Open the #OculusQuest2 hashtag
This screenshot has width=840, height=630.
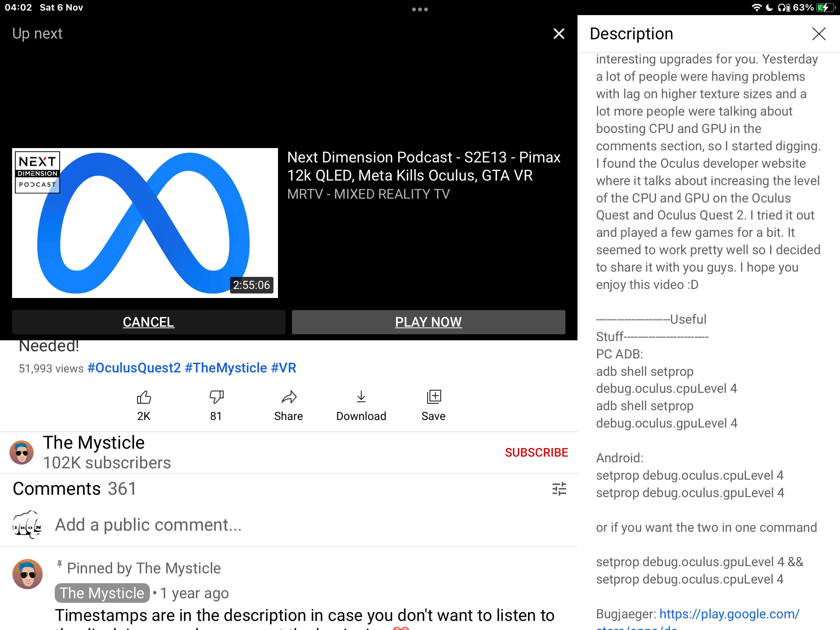(x=134, y=367)
